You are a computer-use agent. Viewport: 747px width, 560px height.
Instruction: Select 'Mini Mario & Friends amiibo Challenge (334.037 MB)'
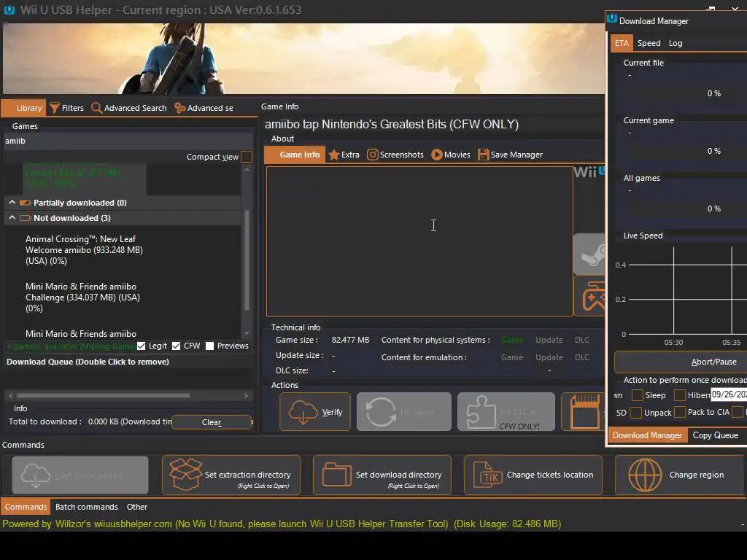coord(82,297)
